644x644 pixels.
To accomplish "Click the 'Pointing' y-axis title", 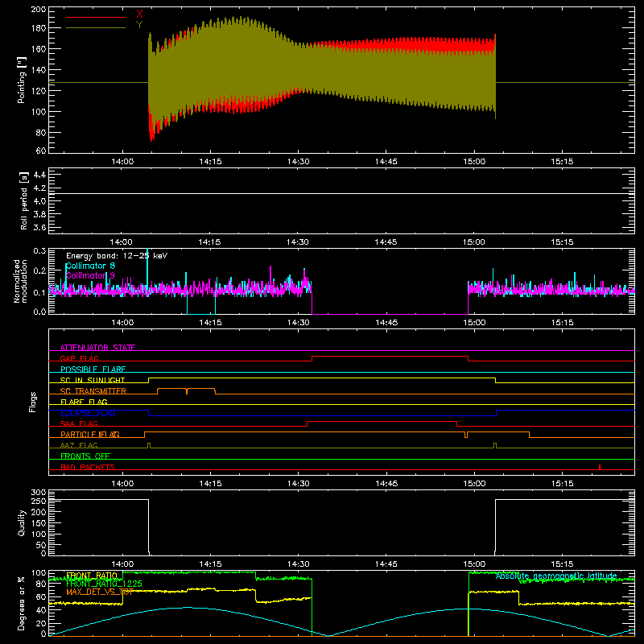I will 22,80.
